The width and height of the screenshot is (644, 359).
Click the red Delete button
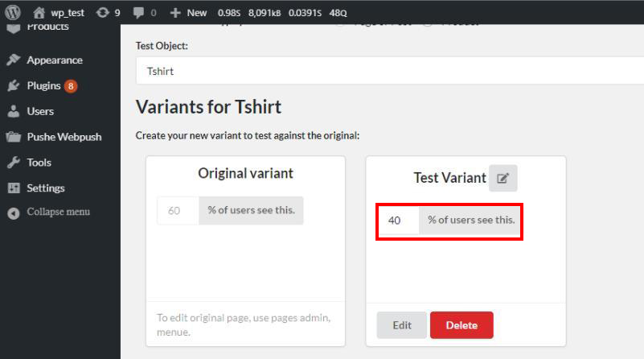[461, 325]
